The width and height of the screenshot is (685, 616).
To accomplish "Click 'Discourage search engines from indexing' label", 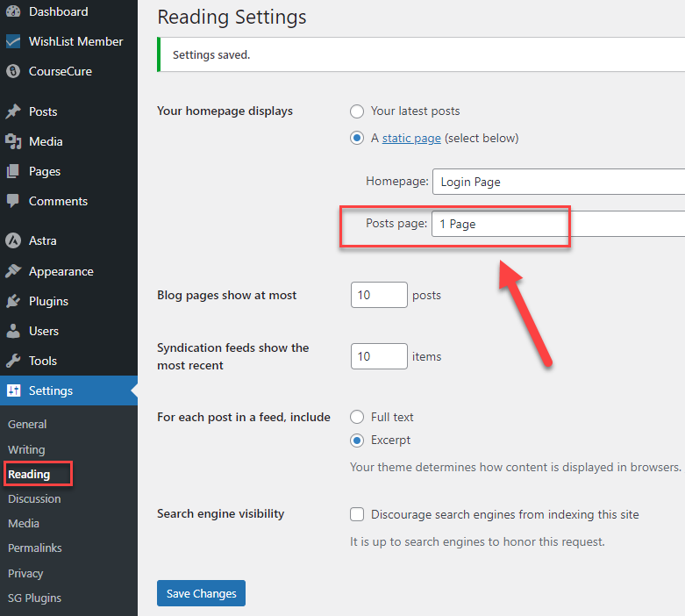I will pos(504,514).
